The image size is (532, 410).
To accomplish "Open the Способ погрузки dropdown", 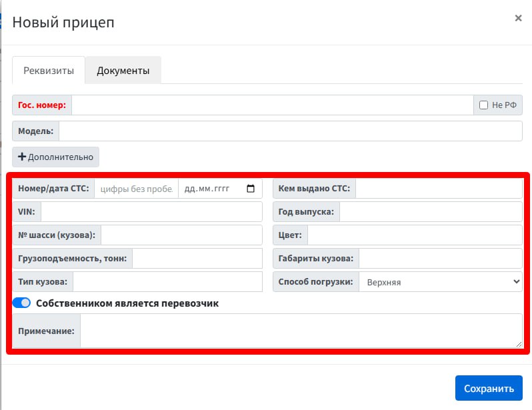I will tap(441, 282).
